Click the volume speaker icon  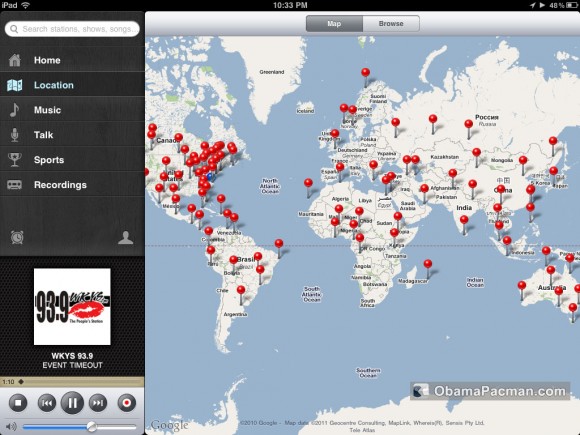tap(11, 427)
